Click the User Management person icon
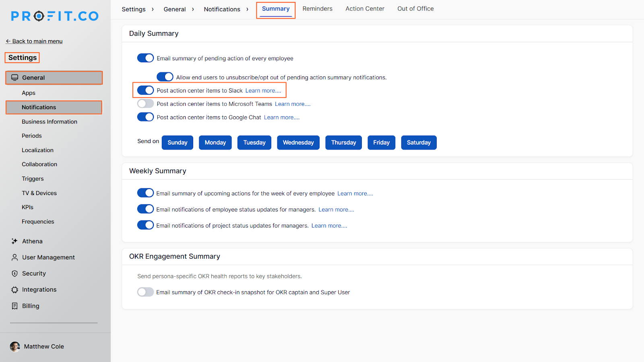The height and width of the screenshot is (362, 644). point(14,257)
